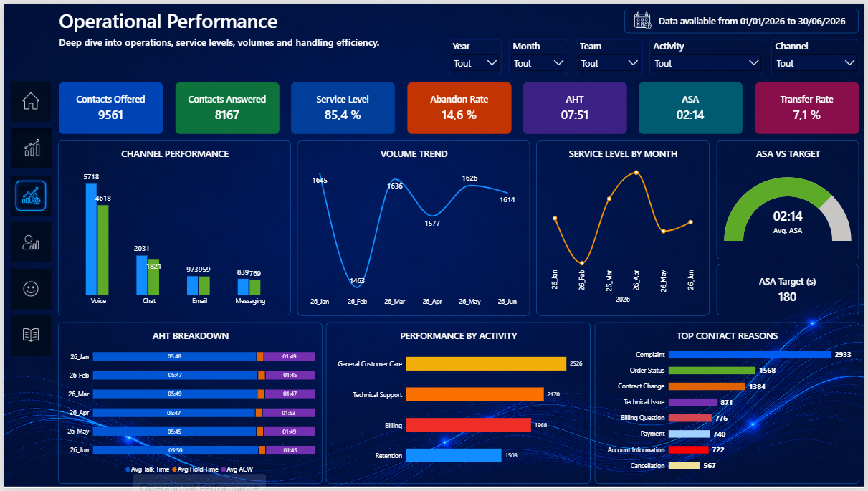Click the 1626 data label in Volume Trend
The width and height of the screenshot is (868, 491).
(x=469, y=178)
